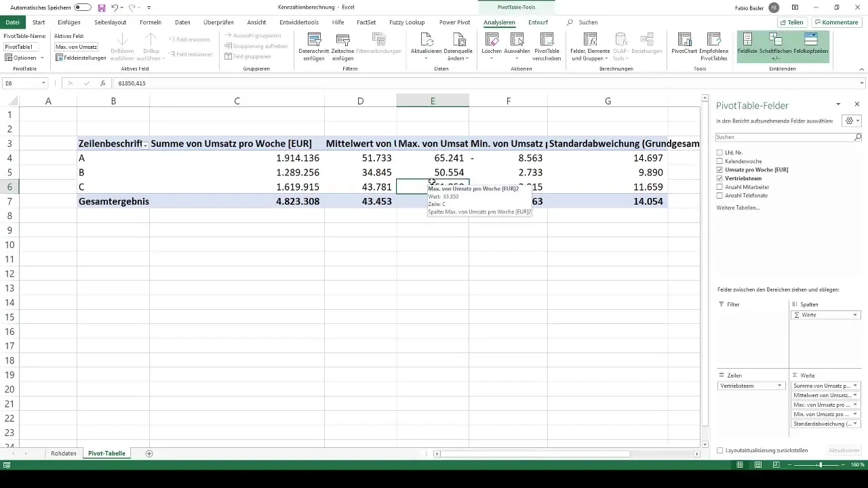The height and width of the screenshot is (488, 868).
Task: Click the field list Suchen input
Action: 785,137
